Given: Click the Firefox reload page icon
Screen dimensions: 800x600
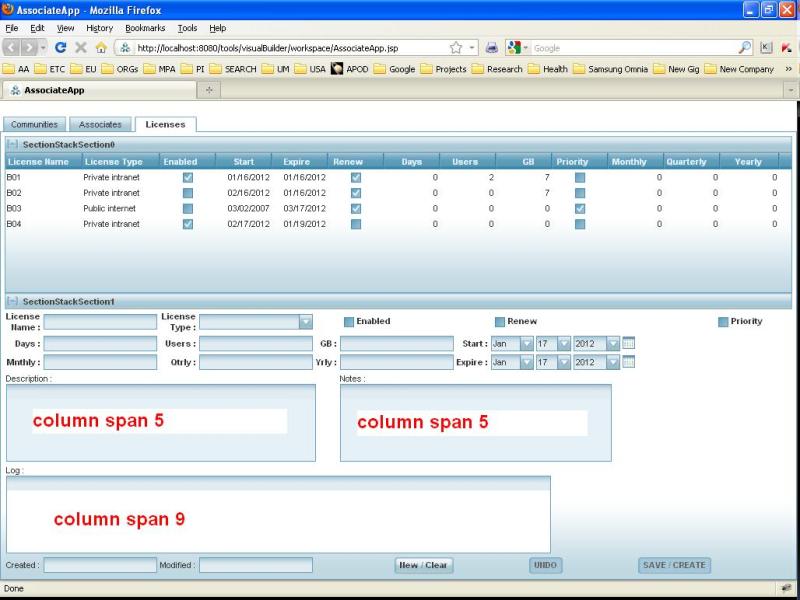Looking at the screenshot, I should tap(60, 47).
